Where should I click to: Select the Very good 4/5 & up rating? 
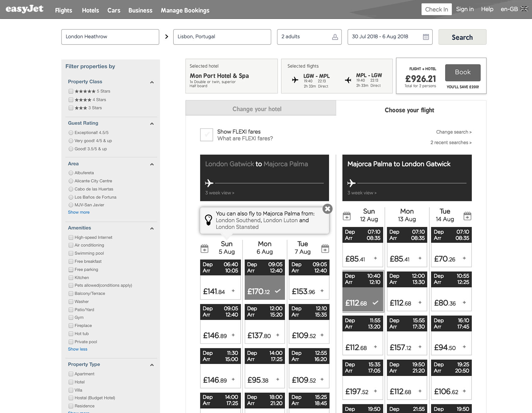(x=71, y=141)
